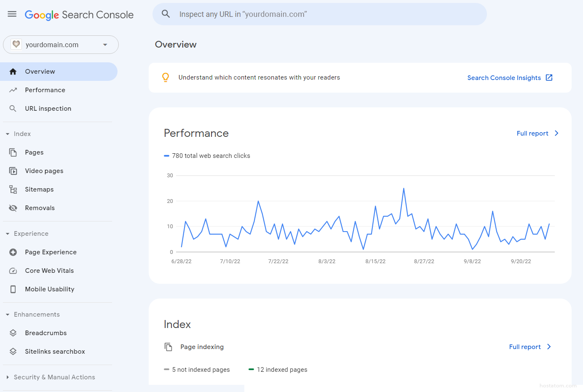Click the Video pages icon
Image resolution: width=583 pixels, height=392 pixels.
[x=13, y=171]
